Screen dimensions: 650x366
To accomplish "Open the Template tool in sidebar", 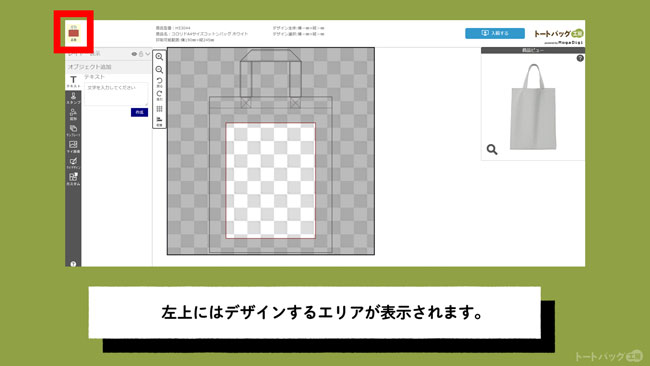I will coord(73,131).
